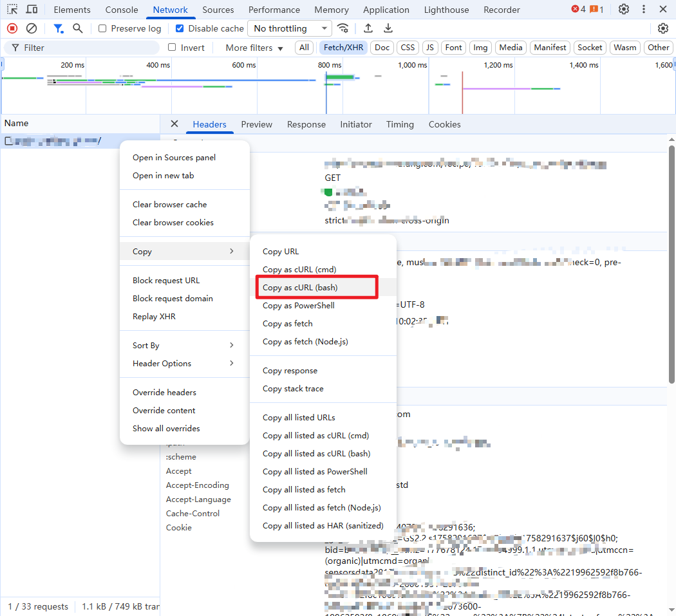Enable the Preserve log checkbox
Image resolution: width=676 pixels, height=616 pixels.
101,28
